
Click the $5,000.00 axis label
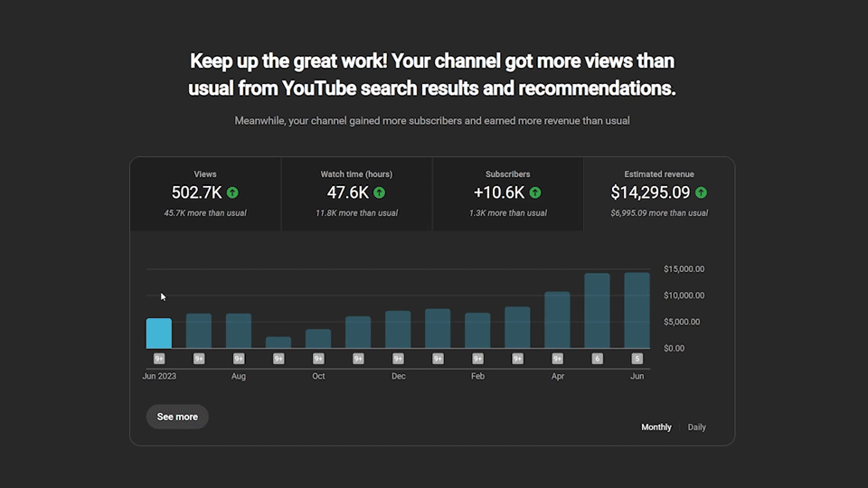coord(682,322)
